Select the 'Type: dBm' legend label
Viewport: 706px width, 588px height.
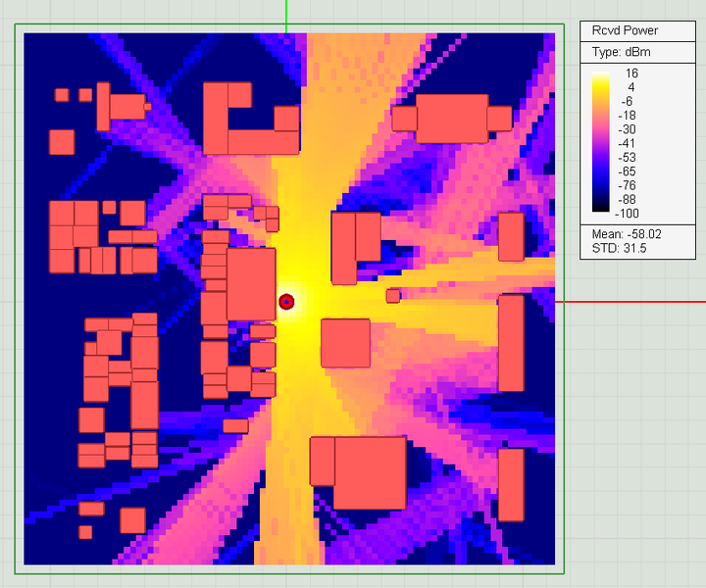tap(621, 52)
